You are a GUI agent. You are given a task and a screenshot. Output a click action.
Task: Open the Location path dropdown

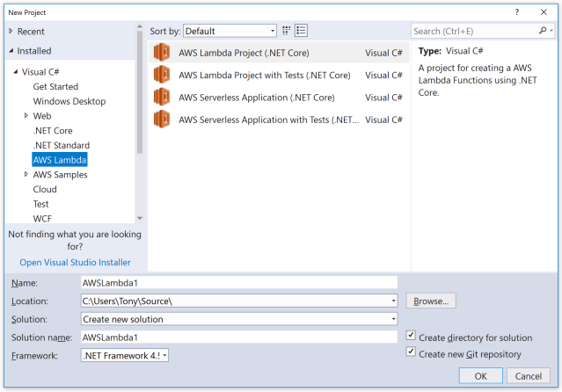point(393,301)
